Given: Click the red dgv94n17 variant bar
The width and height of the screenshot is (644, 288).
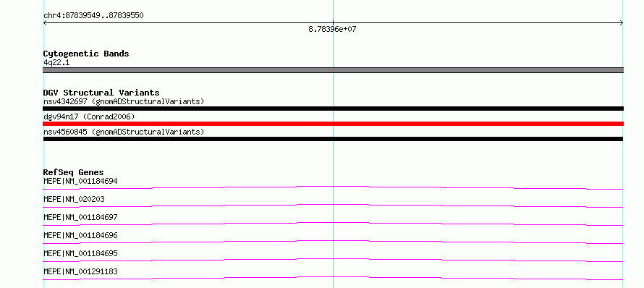Looking at the screenshot, I should click(x=333, y=124).
